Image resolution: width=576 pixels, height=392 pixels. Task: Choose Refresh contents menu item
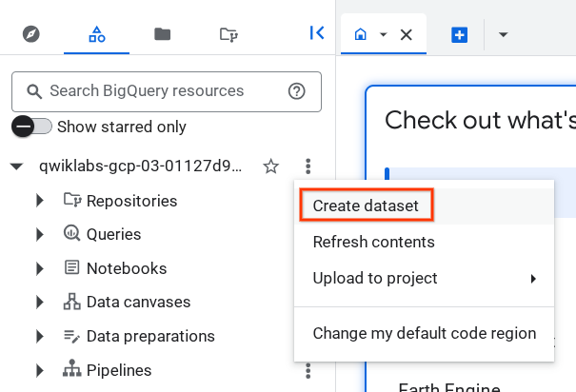(373, 242)
